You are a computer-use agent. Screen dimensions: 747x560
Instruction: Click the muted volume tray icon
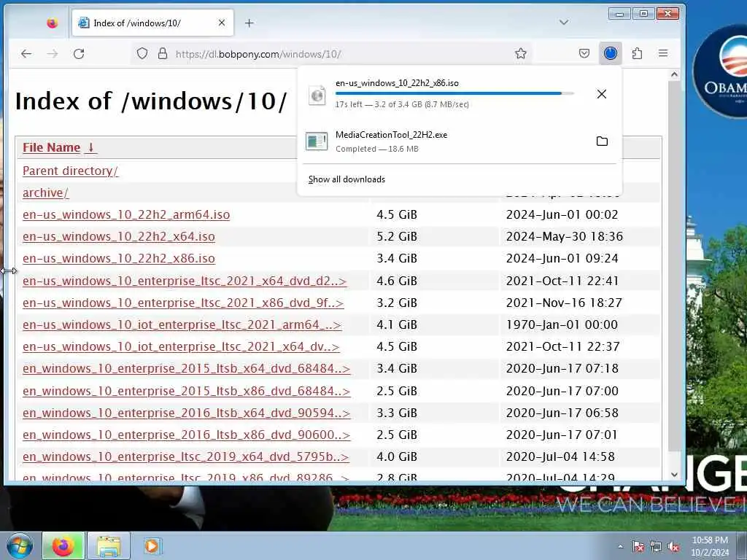[x=673, y=546]
